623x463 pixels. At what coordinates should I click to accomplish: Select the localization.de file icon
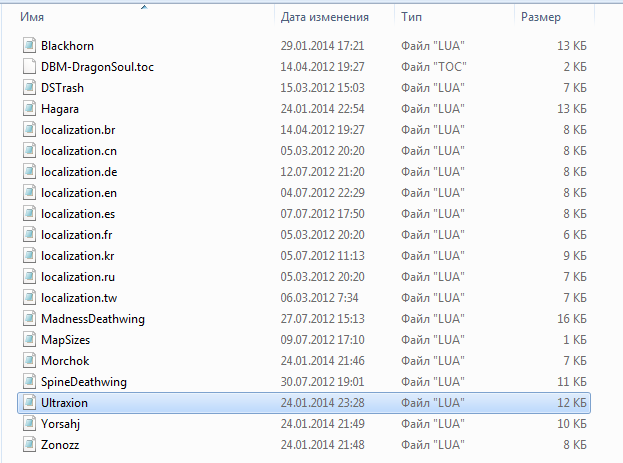29,172
